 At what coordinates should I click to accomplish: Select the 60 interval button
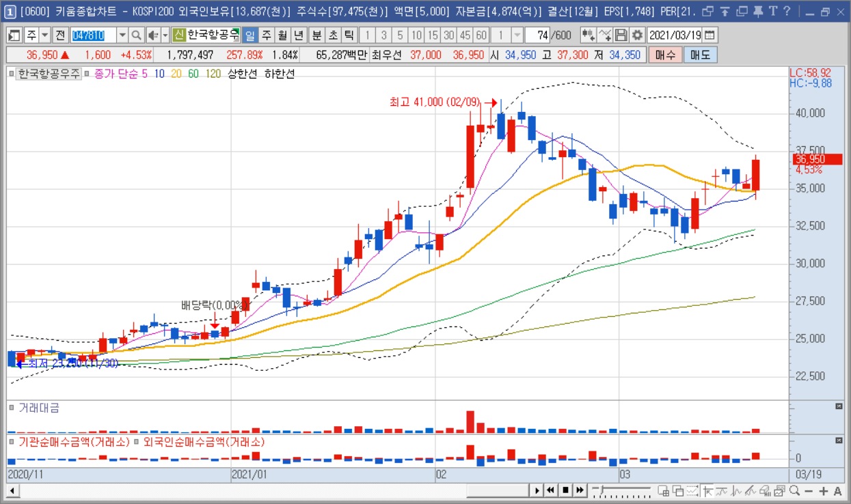(x=481, y=36)
